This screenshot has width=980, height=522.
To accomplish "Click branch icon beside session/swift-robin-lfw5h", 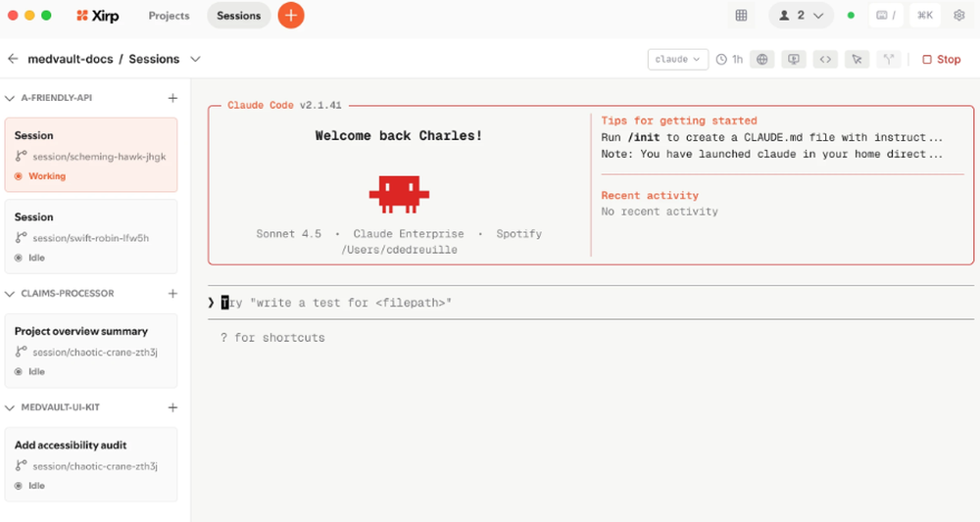I will [x=21, y=237].
